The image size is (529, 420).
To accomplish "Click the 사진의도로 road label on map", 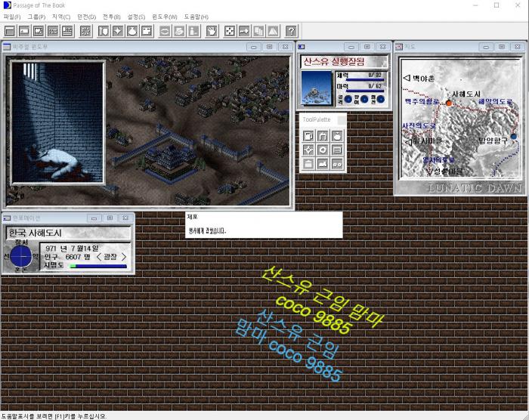I will (419, 125).
